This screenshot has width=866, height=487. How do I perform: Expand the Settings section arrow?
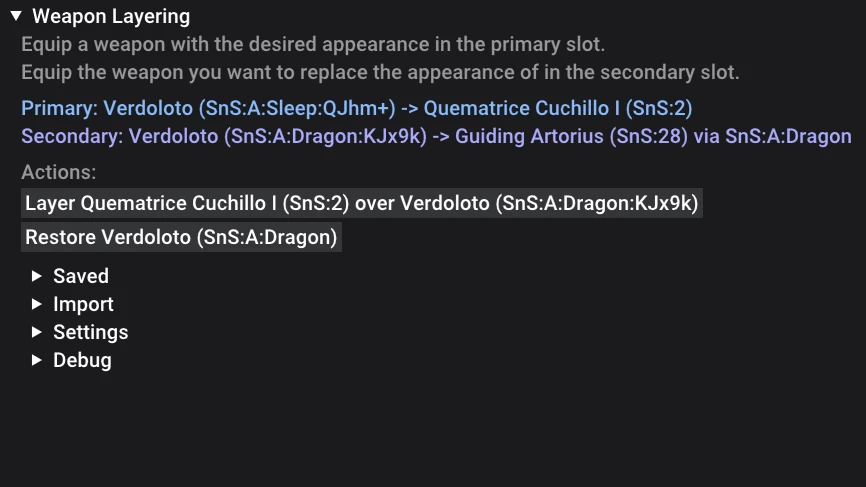tap(36, 332)
